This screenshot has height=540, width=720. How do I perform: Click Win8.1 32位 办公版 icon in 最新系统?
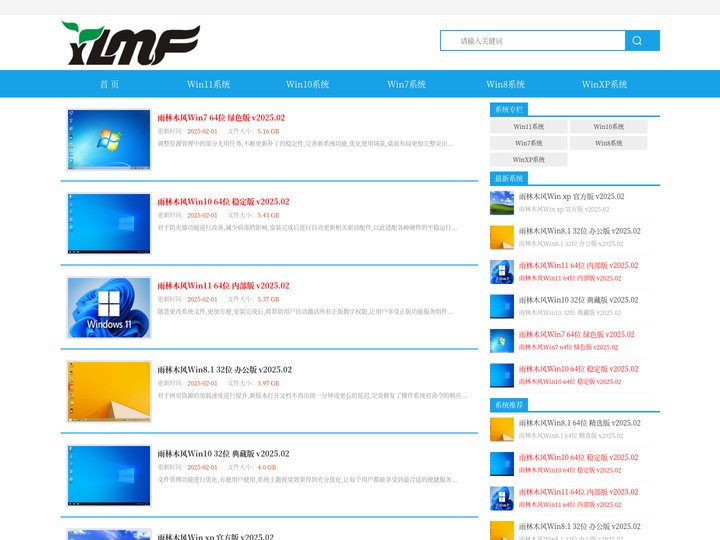[502, 237]
